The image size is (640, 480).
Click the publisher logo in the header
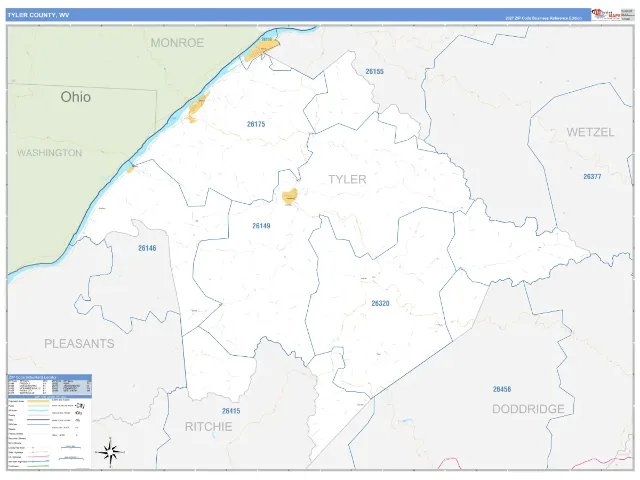(606, 14)
